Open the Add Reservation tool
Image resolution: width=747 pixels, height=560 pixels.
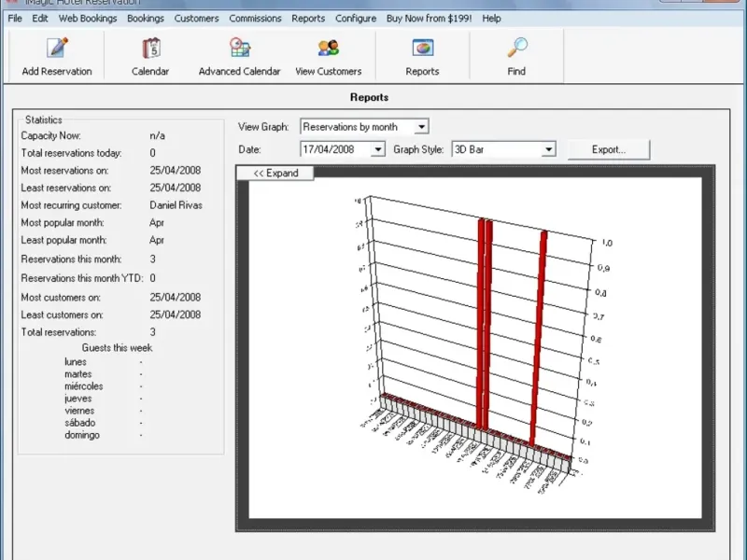pos(57,57)
